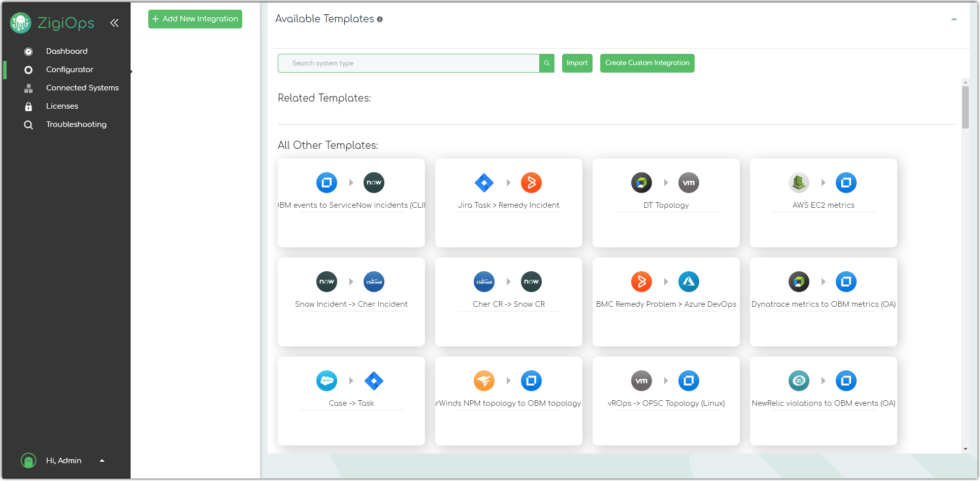This screenshot has width=980, height=481.
Task: Click the Azure DevOps icon in BMC Remedy card
Action: tap(689, 282)
